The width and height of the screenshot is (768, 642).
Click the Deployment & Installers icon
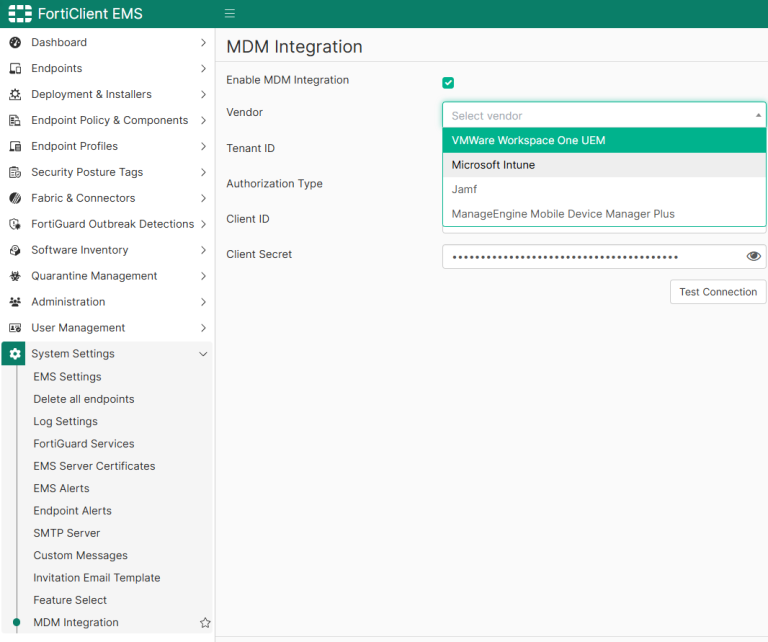pos(15,95)
